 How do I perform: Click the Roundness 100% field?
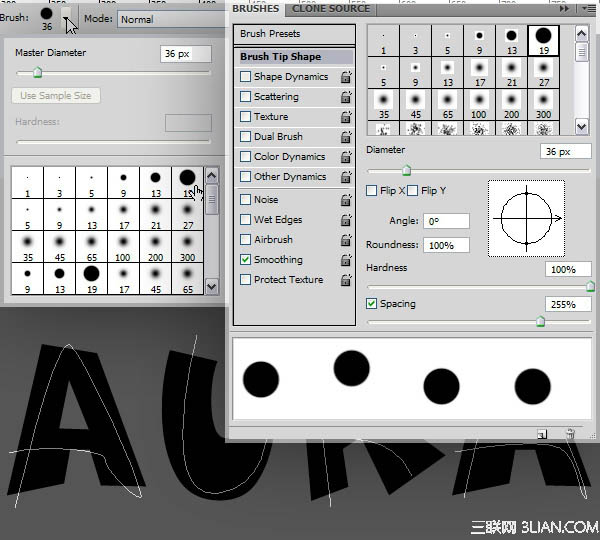447,245
